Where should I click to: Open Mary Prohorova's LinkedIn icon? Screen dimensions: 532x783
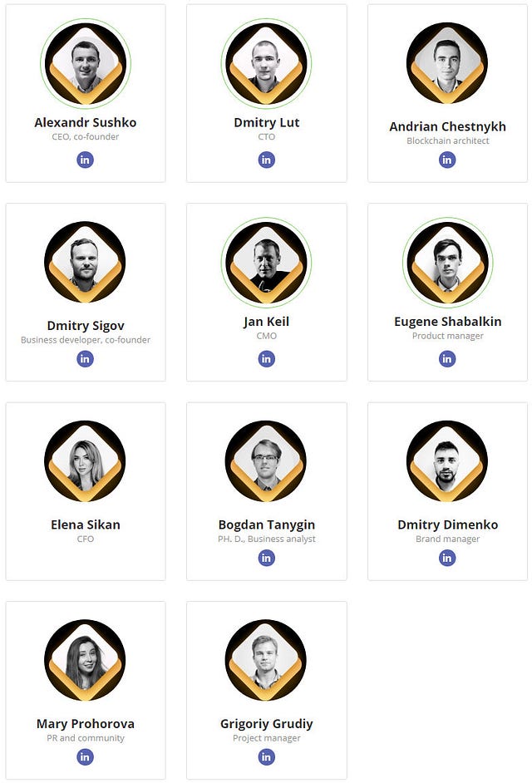pos(85,756)
